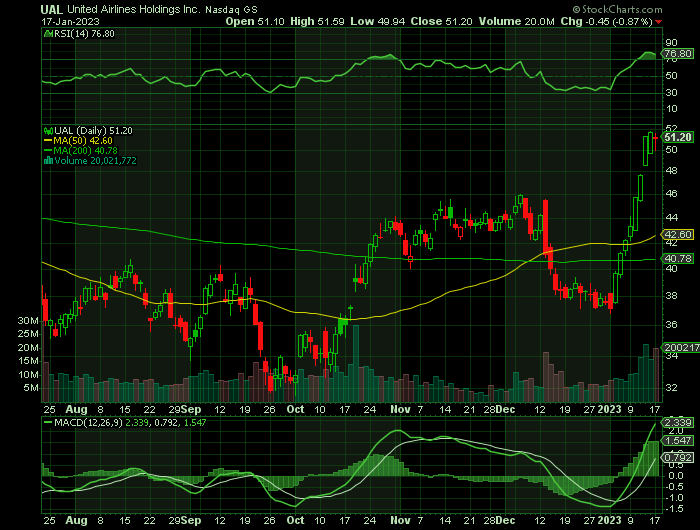The width and height of the screenshot is (700, 530).
Task: Click the Volume 20.0M header value
Action: point(517,21)
